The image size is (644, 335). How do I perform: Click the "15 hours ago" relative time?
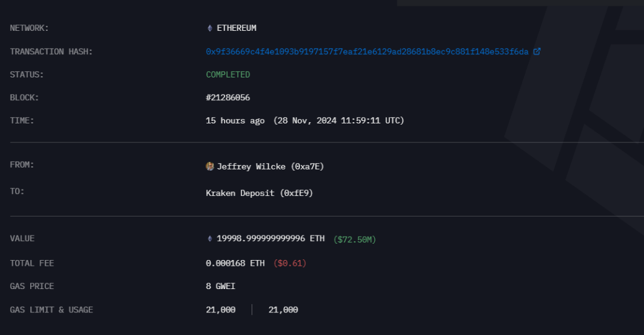pyautogui.click(x=235, y=120)
